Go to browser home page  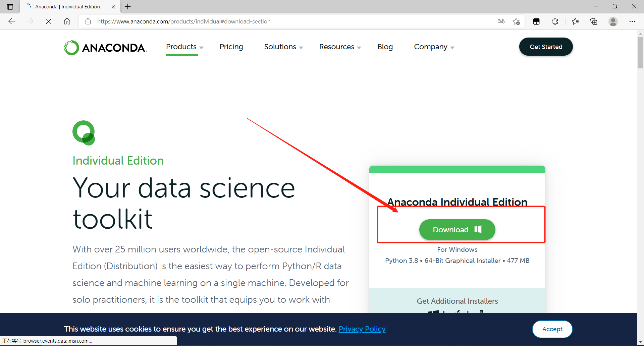67,21
